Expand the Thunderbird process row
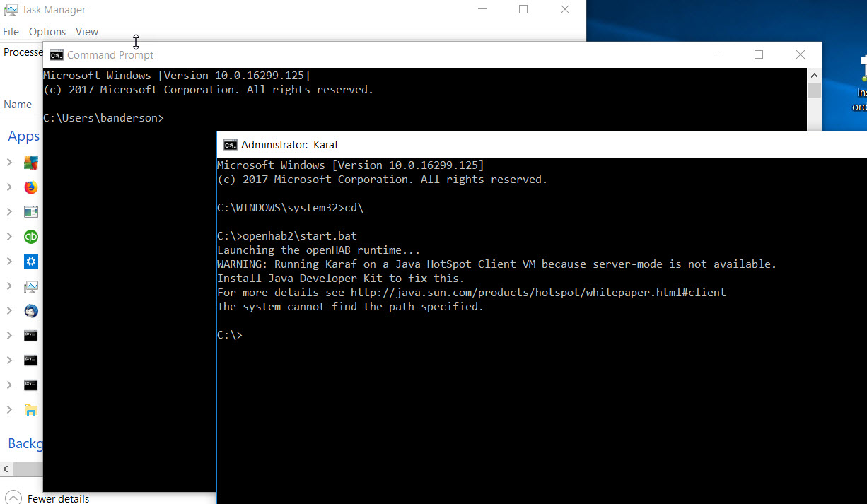Screen dimensions: 867x504 click(9, 311)
